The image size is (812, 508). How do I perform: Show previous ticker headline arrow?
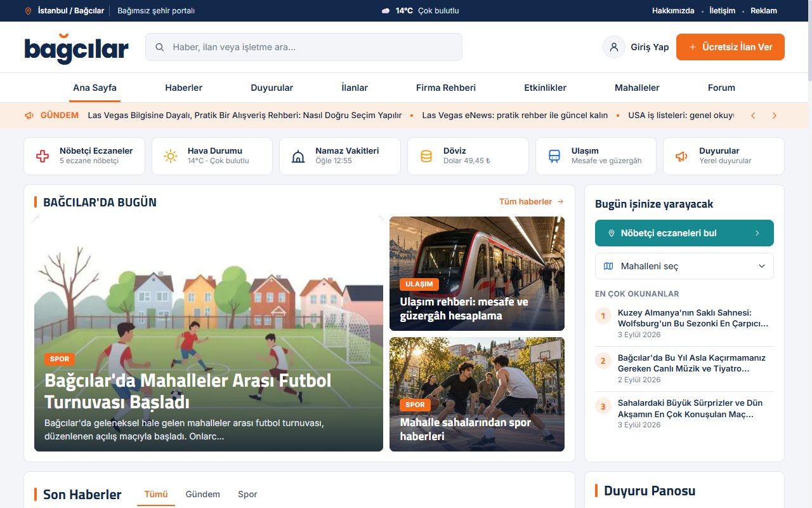pyautogui.click(x=753, y=116)
